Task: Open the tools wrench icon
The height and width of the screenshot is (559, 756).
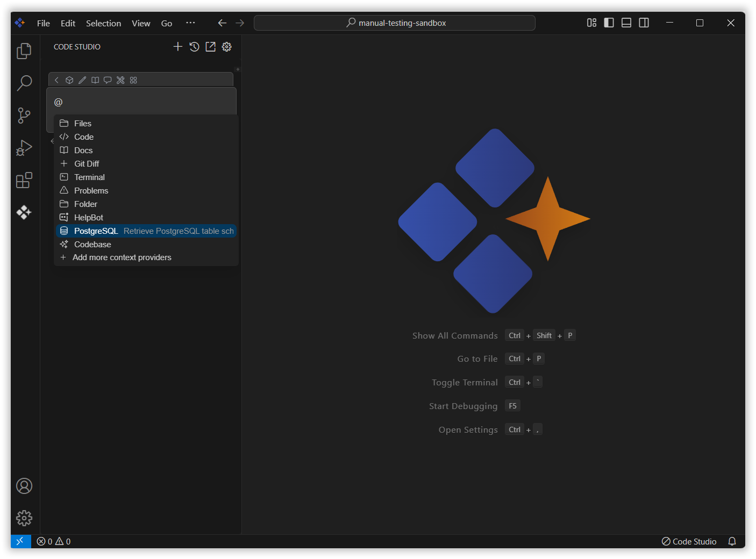Action: click(x=120, y=80)
